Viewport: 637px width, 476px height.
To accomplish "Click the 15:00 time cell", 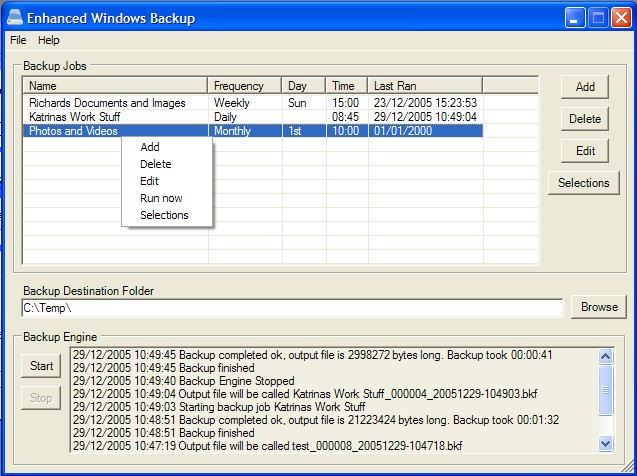I will click(345, 103).
